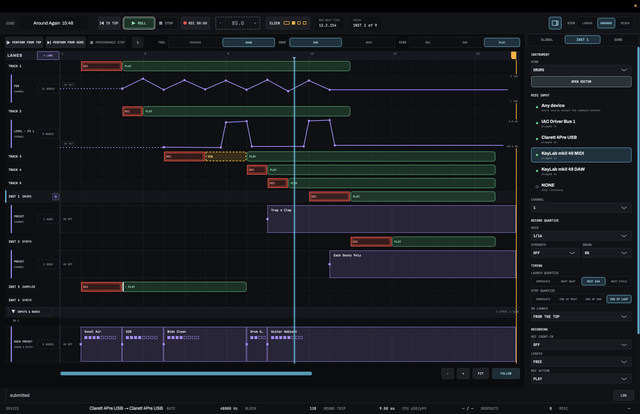This screenshot has height=414, width=640.
Task: Edit the 85.0 tempo field
Action: pos(238,23)
